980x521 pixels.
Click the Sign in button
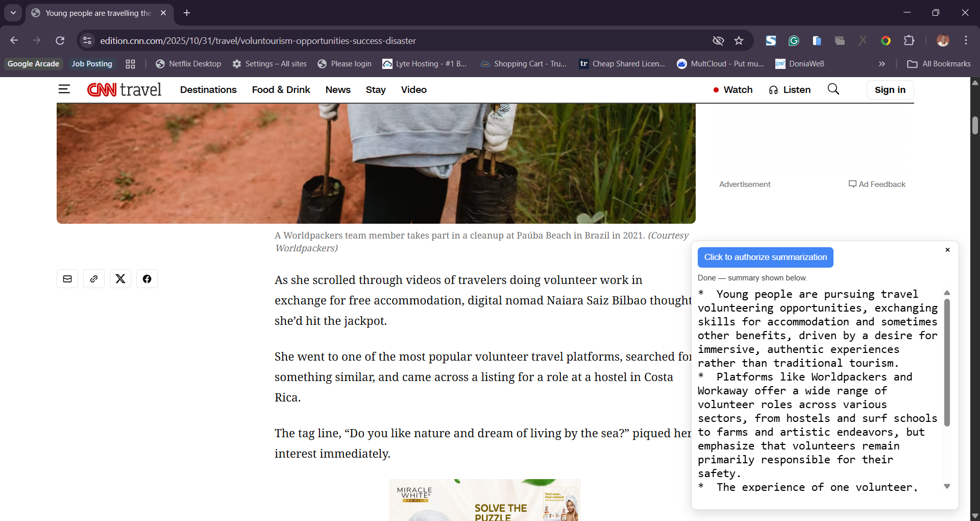890,90
